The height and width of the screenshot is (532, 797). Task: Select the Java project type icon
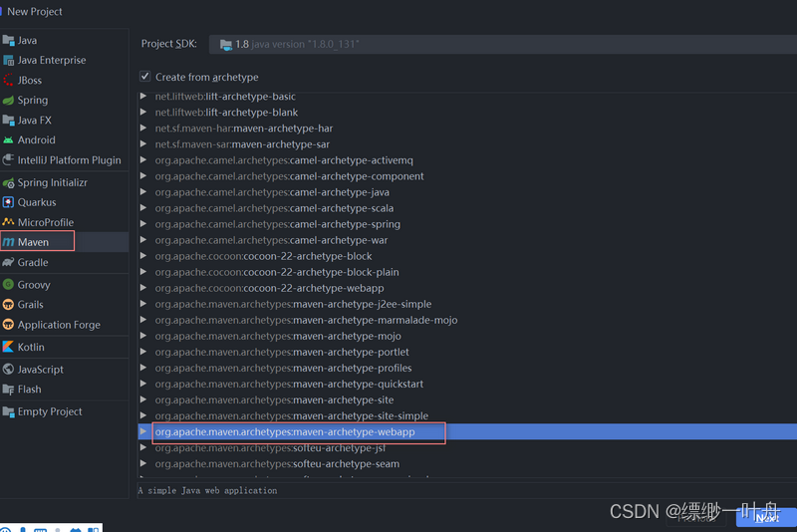[x=8, y=40]
